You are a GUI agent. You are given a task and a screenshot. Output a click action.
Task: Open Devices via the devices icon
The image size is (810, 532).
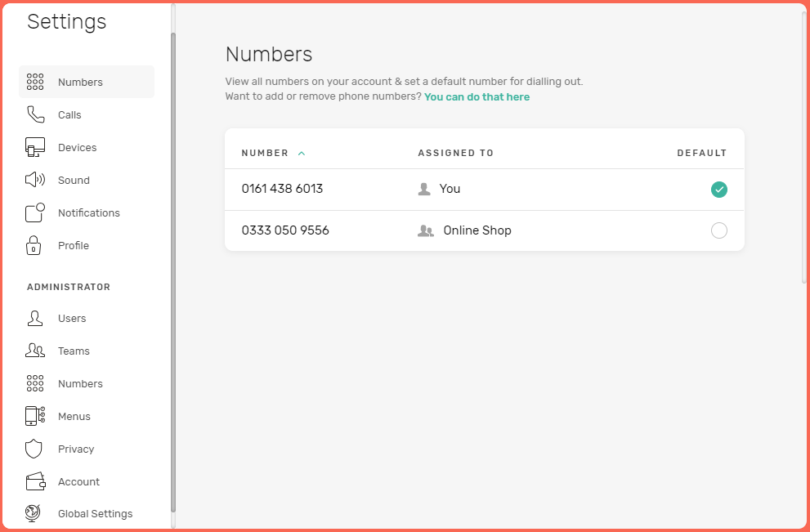34,147
